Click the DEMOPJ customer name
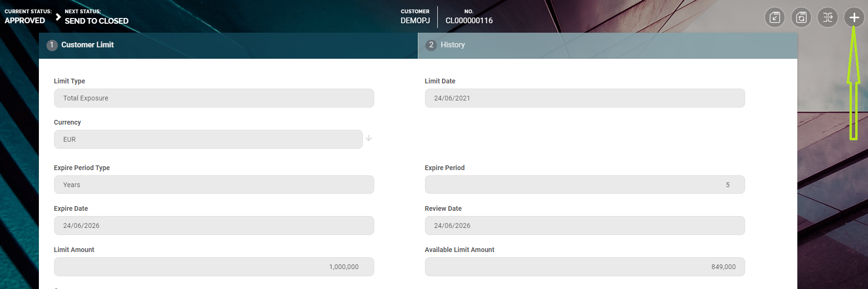This screenshot has width=868, height=289. [x=415, y=21]
